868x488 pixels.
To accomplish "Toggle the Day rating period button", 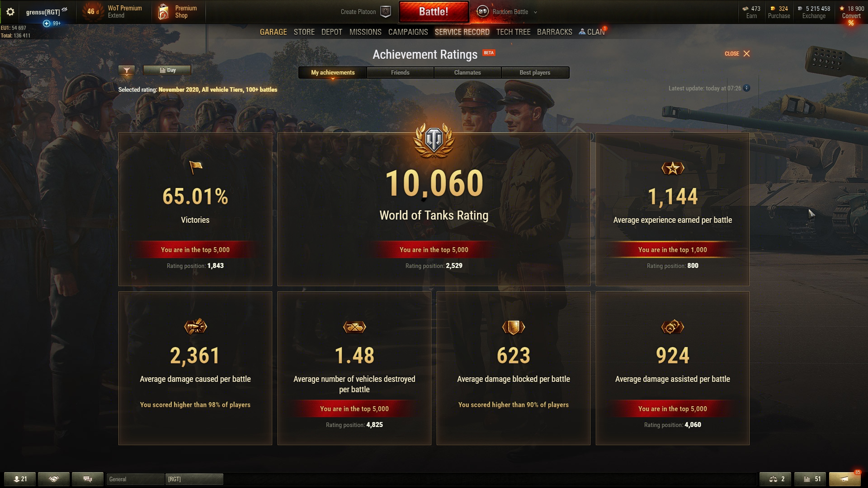I will [167, 70].
